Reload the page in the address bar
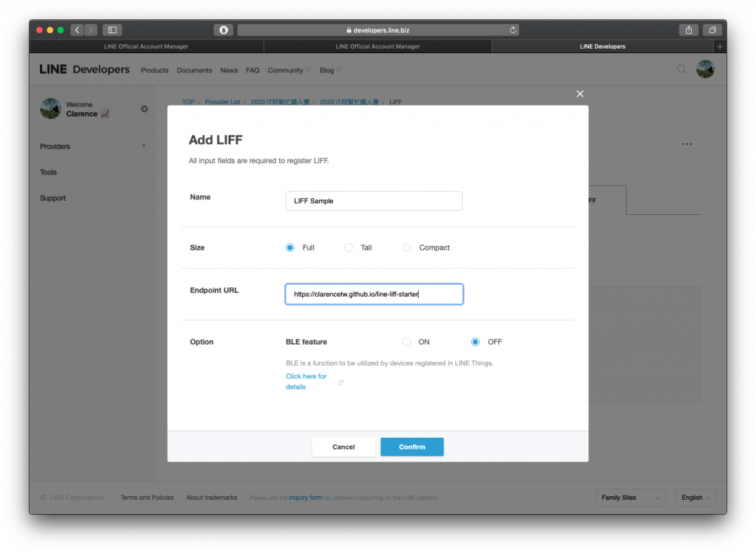Image resolution: width=756 pixels, height=553 pixels. pyautogui.click(x=513, y=30)
